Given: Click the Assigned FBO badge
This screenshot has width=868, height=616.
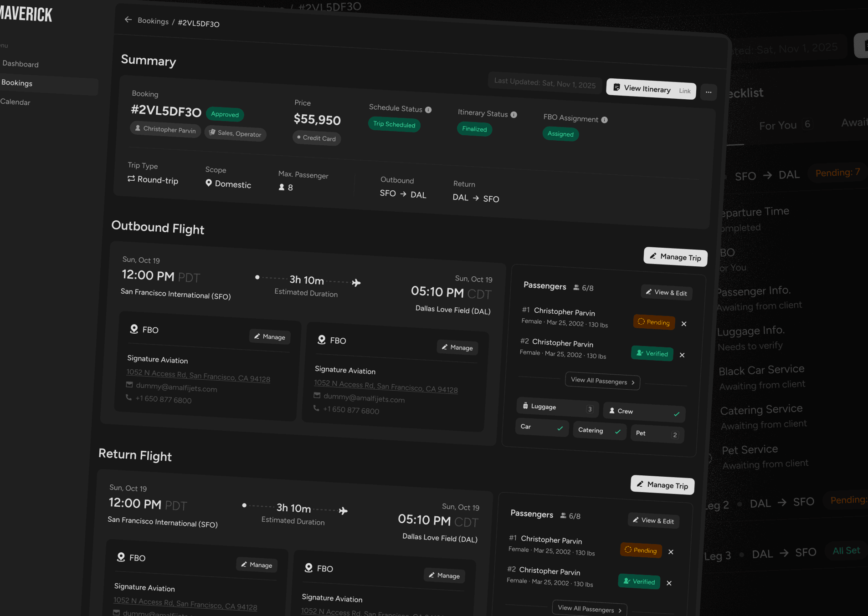Looking at the screenshot, I should [560, 134].
